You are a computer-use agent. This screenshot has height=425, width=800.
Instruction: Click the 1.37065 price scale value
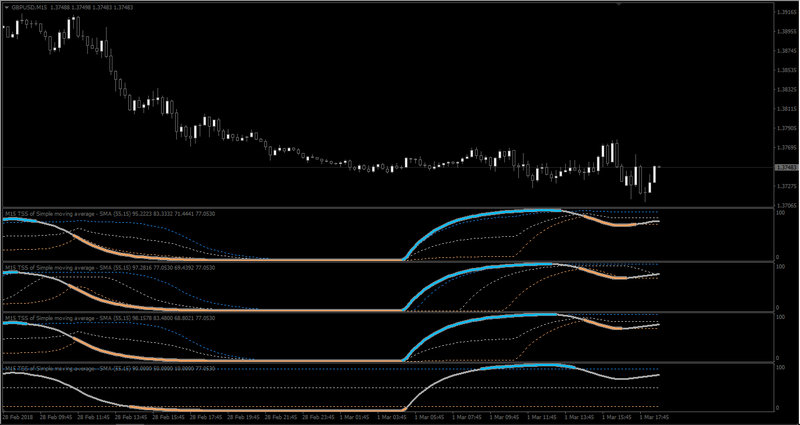pos(784,206)
